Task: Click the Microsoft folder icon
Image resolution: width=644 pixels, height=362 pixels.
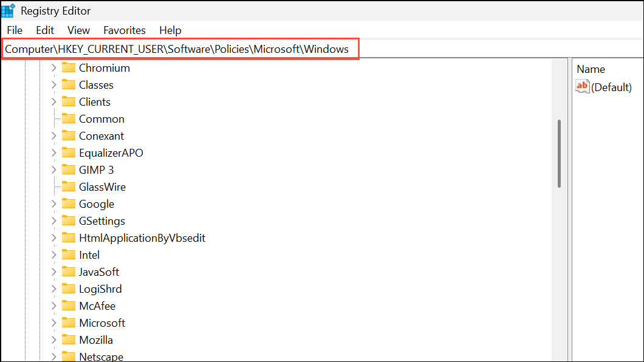Action: [x=69, y=323]
